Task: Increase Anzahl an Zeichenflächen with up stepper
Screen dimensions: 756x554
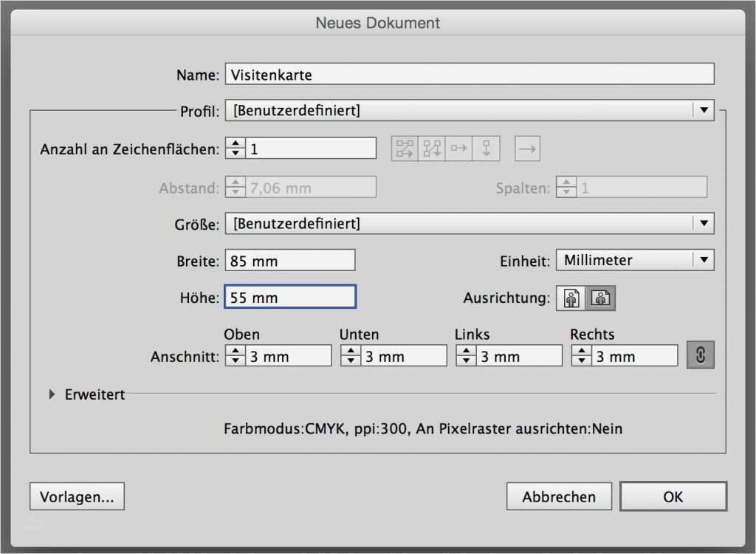Action: click(x=236, y=143)
